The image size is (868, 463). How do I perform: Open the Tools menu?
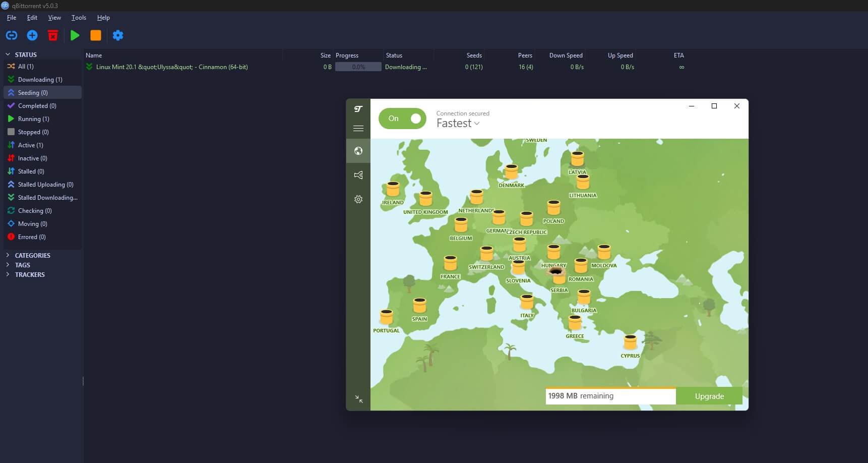[x=79, y=18]
